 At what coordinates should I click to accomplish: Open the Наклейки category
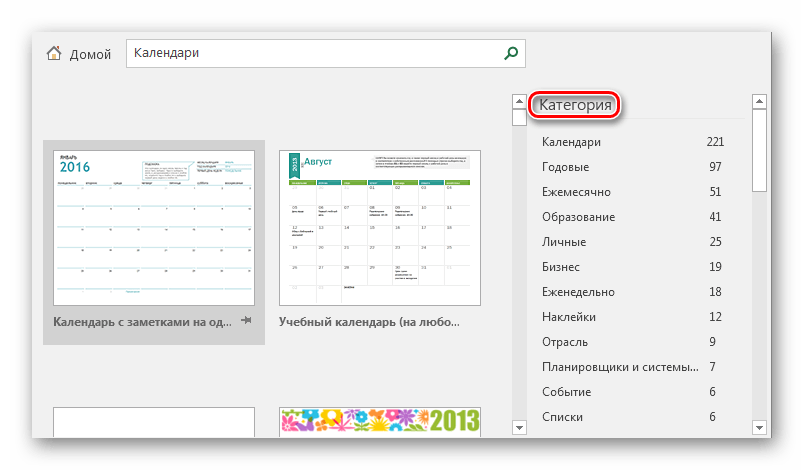point(569,317)
